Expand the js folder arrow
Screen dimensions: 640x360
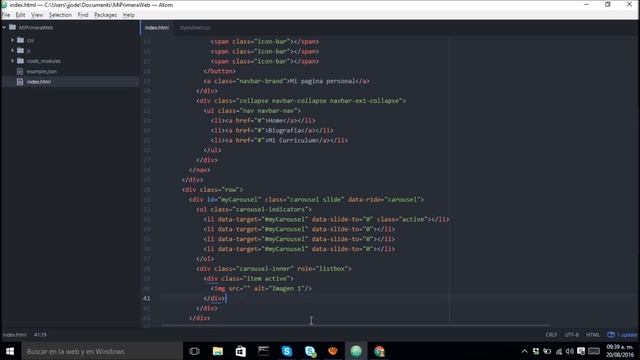tap(12, 50)
